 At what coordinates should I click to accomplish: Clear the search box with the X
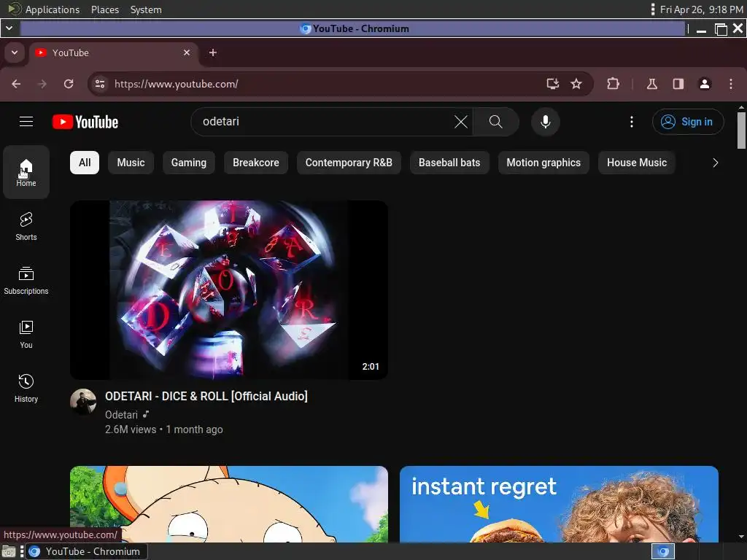click(461, 122)
